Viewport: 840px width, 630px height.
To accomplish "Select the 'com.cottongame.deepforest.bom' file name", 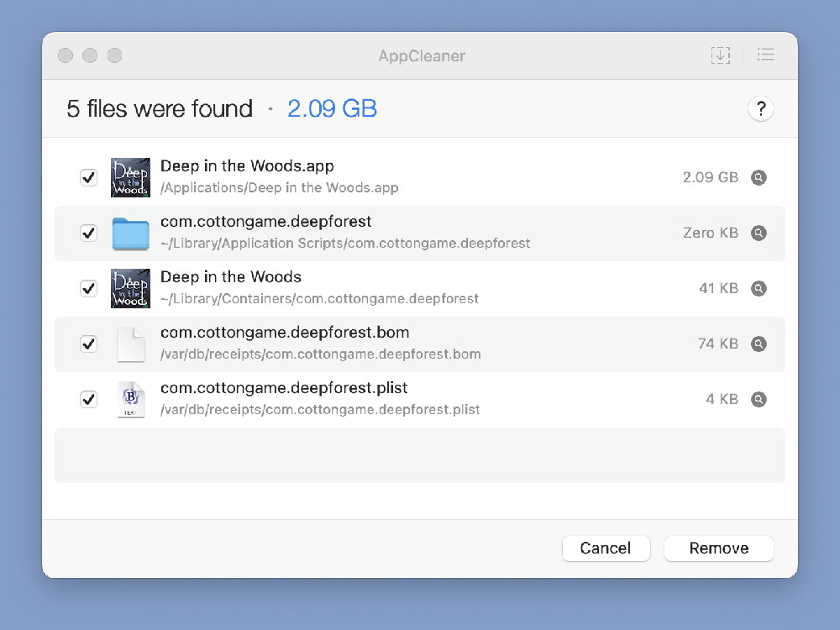I will pos(285,333).
